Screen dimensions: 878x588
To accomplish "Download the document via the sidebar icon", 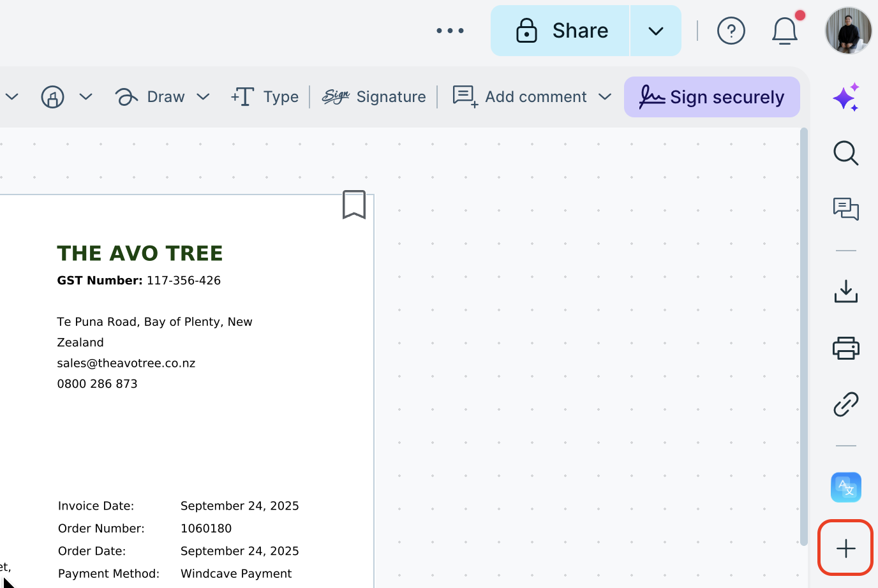I will tap(845, 291).
